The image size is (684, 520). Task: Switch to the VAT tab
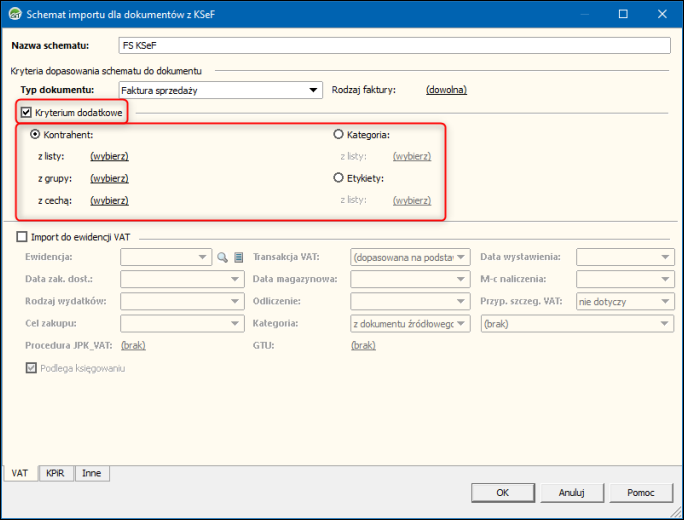20,473
